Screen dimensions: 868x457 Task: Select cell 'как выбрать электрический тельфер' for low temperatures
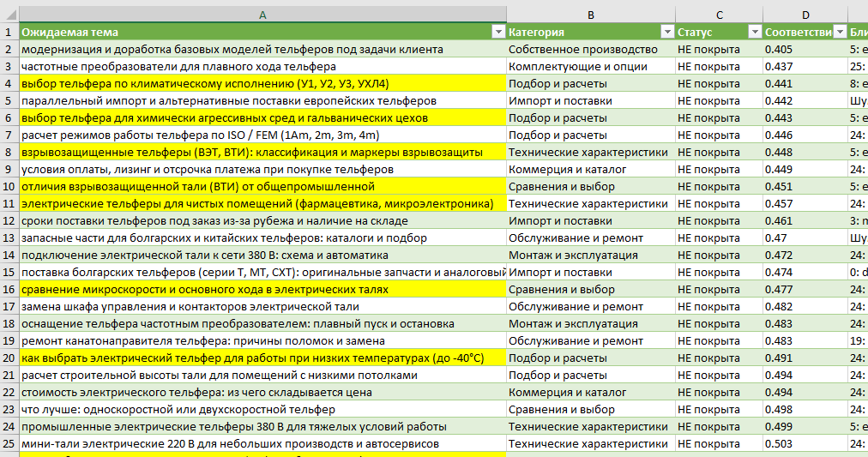click(x=262, y=358)
